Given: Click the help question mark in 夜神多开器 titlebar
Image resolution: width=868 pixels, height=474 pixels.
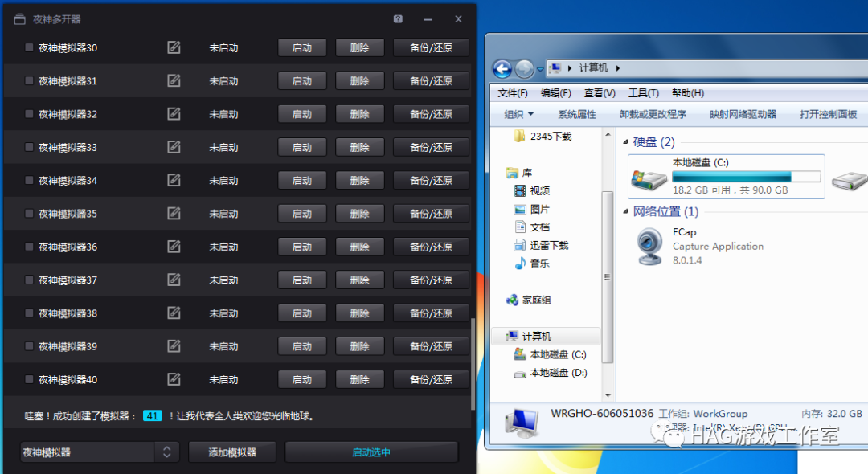Looking at the screenshot, I should coord(397,18).
